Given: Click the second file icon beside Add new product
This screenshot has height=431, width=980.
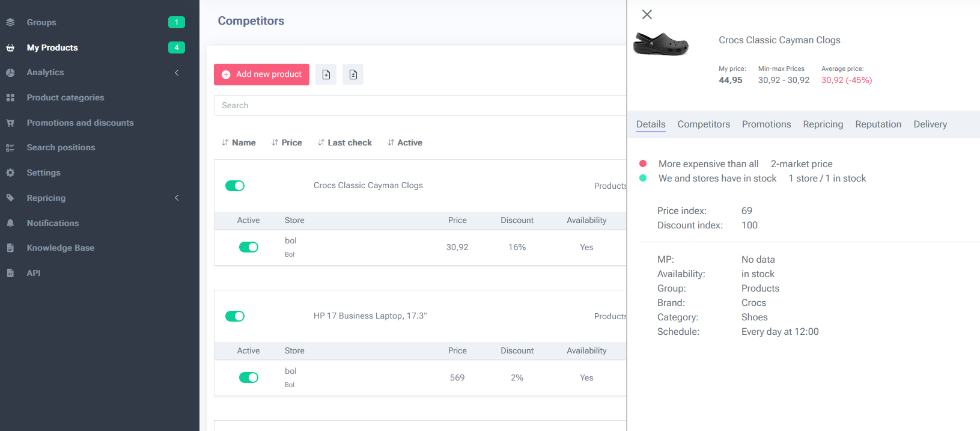Looking at the screenshot, I should 353,75.
